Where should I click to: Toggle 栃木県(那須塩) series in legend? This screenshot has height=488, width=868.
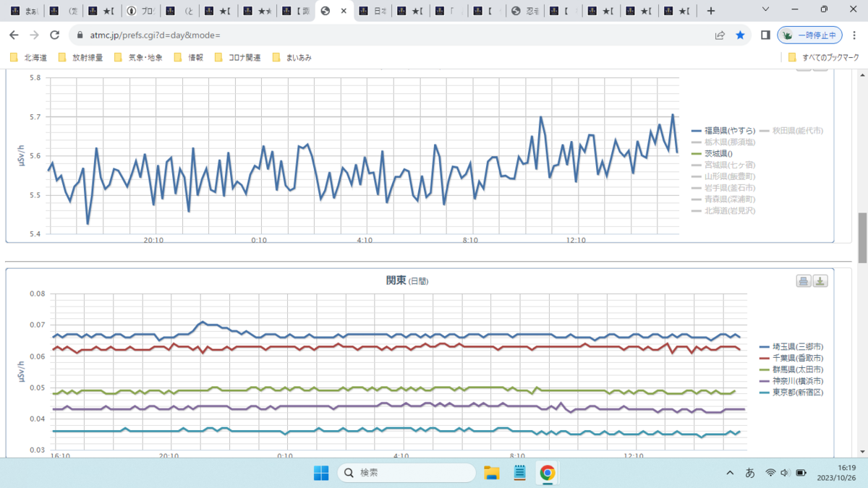[723, 142]
